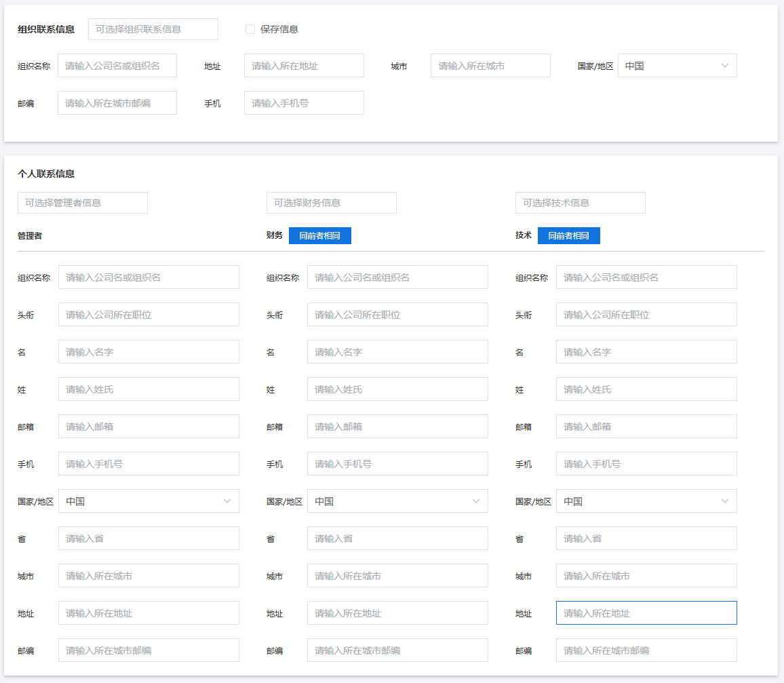Expand the 技术 国家/地区 dropdown

(646, 501)
